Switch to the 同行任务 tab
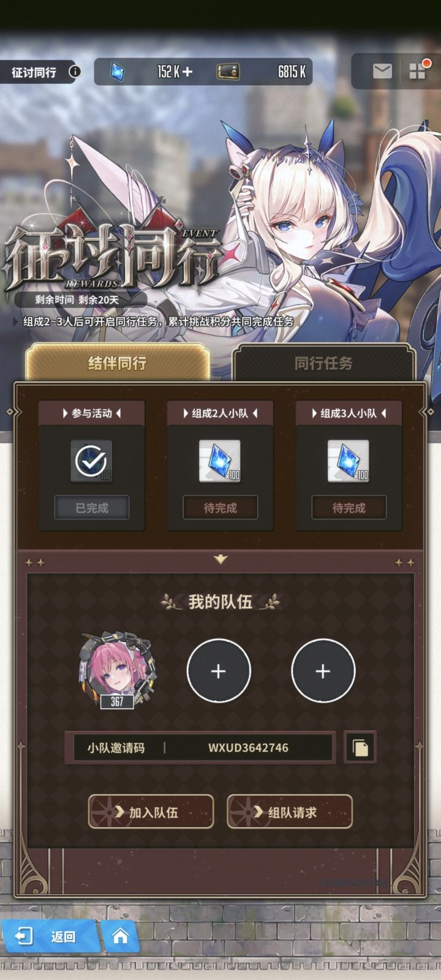Viewport: 441px width, 980px height. coord(323,364)
